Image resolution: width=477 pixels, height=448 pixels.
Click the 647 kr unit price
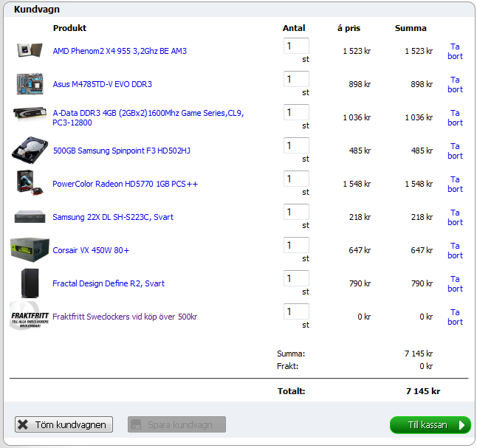[x=360, y=249]
